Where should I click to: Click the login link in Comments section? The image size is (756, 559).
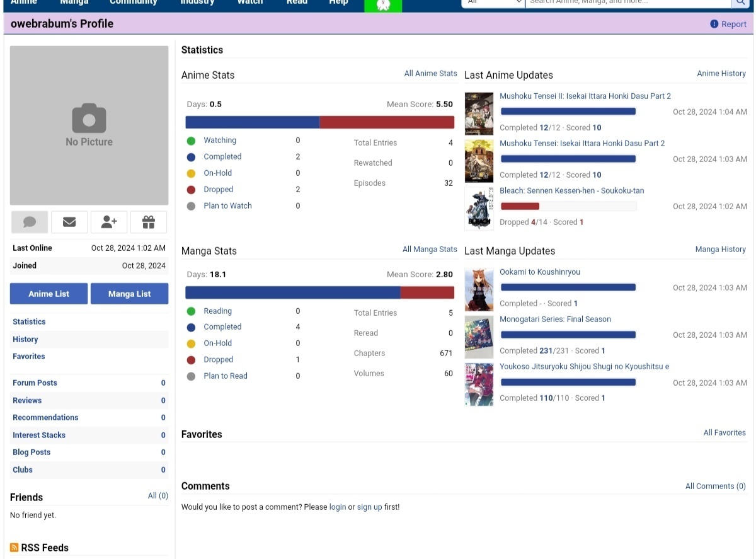(338, 507)
